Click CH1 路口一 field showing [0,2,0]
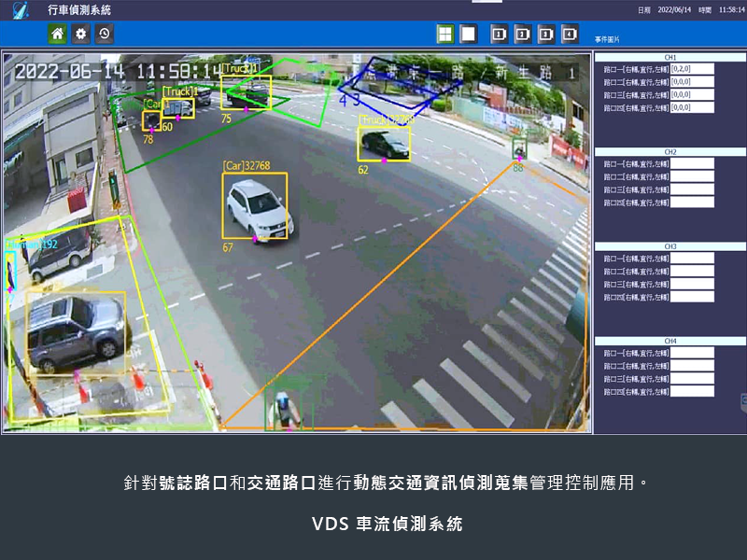The width and height of the screenshot is (747, 560). tap(692, 68)
